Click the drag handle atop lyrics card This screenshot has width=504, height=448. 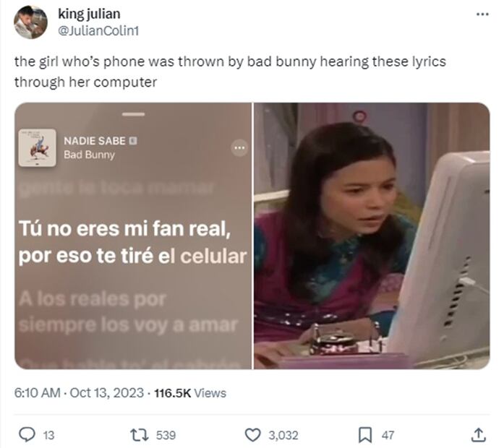click(133, 114)
